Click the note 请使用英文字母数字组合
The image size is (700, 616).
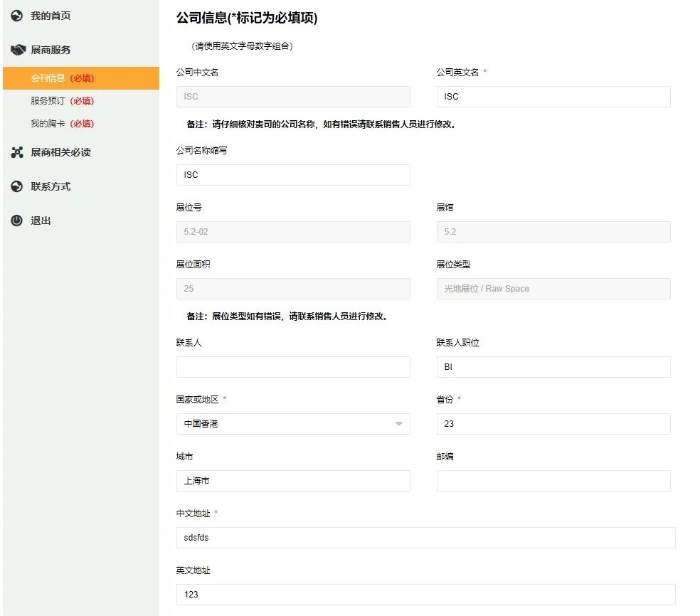(242, 46)
